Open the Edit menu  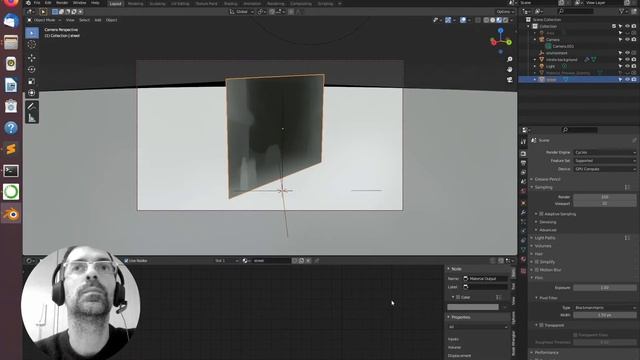pyautogui.click(x=48, y=3)
